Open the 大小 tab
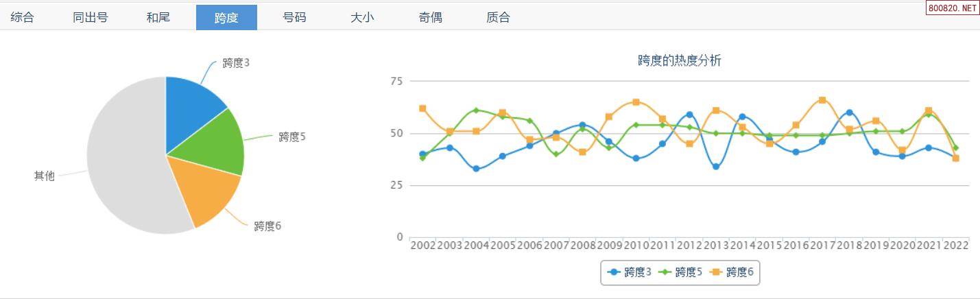 click(362, 17)
